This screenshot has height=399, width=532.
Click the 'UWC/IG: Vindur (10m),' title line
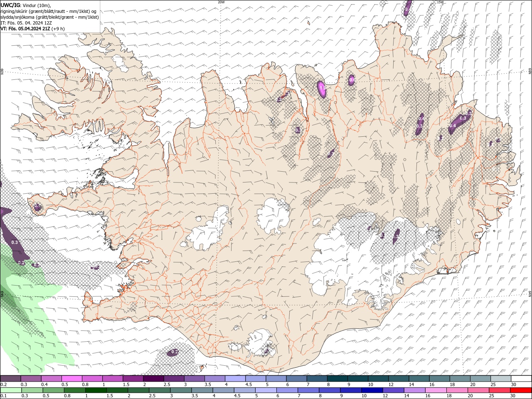pos(26,5)
